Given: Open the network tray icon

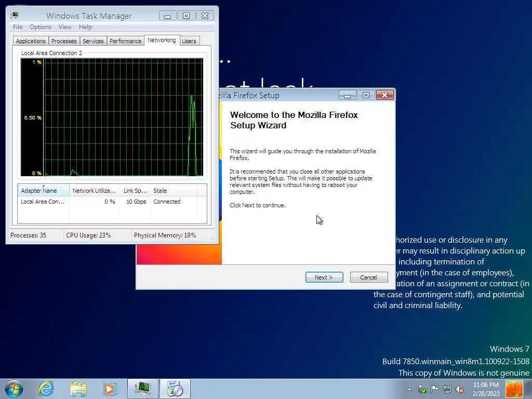Looking at the screenshot, I should coord(447,389).
